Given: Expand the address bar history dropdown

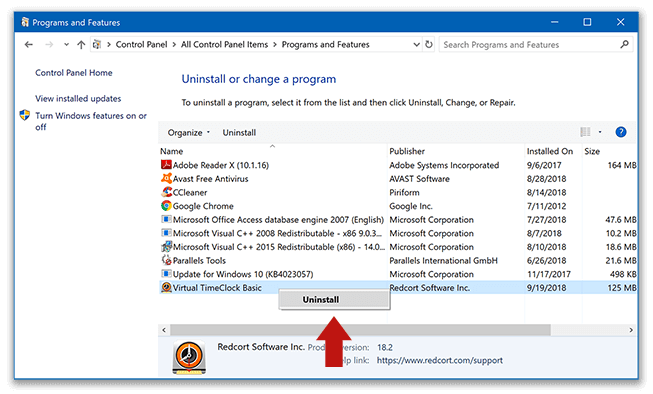Looking at the screenshot, I should point(416,45).
